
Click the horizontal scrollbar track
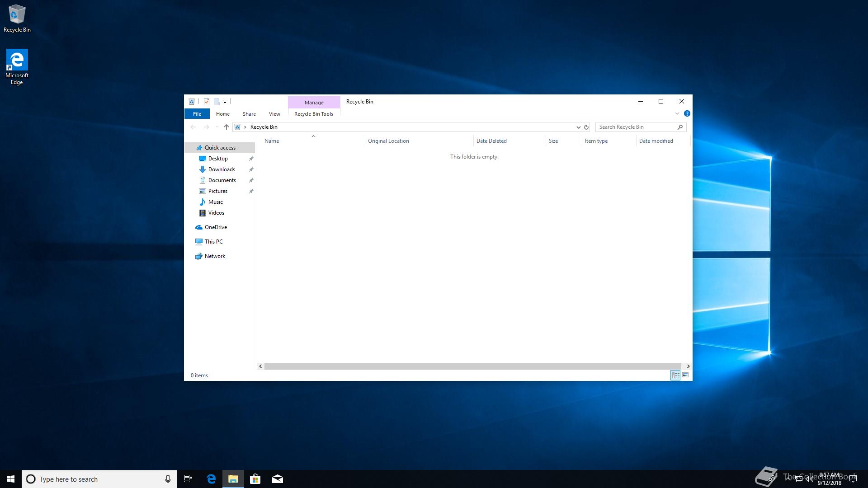point(472,366)
